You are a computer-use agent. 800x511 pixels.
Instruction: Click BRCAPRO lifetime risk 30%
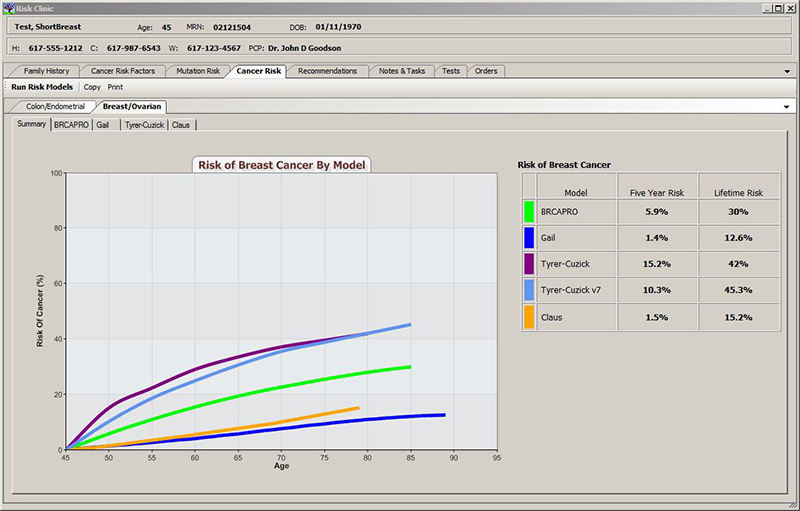pyautogui.click(x=738, y=212)
